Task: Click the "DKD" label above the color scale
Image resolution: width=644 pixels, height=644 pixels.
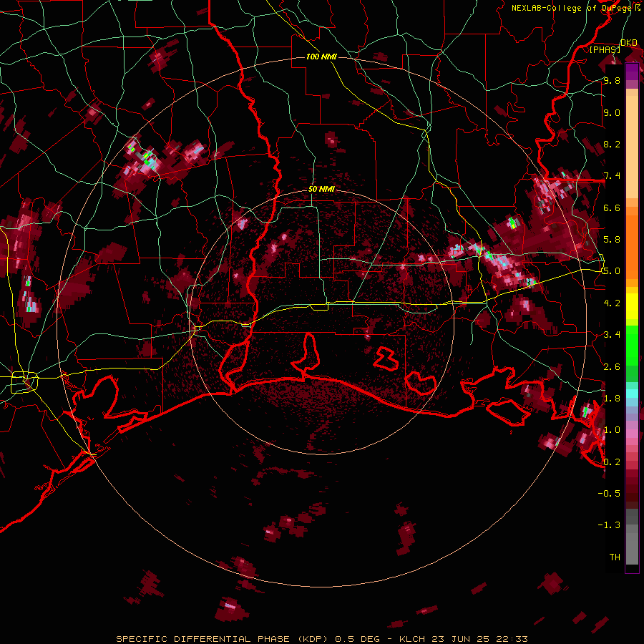Action: (x=629, y=43)
